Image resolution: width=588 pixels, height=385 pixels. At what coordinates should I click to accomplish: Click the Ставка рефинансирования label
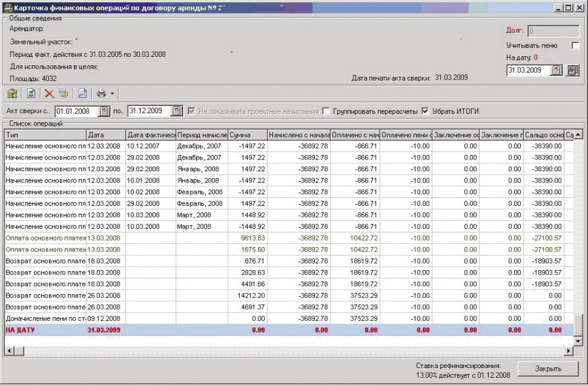click(x=458, y=365)
